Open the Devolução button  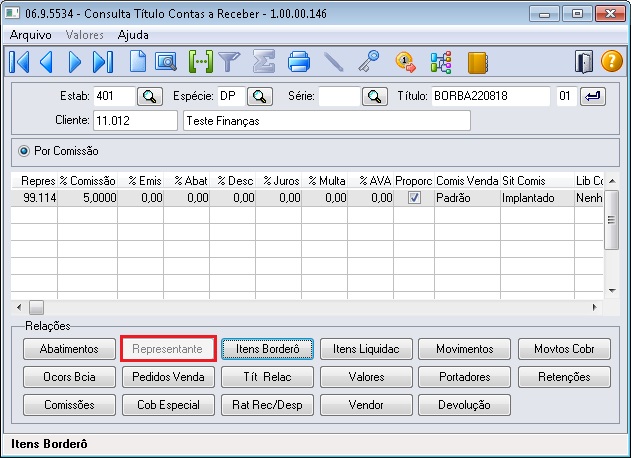point(464,405)
